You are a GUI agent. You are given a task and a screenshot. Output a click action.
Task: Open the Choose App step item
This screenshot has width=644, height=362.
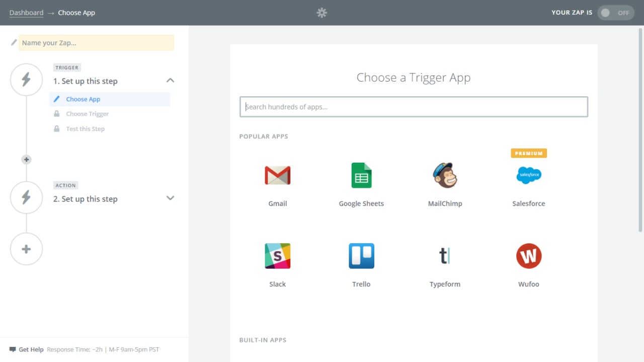tap(110, 99)
